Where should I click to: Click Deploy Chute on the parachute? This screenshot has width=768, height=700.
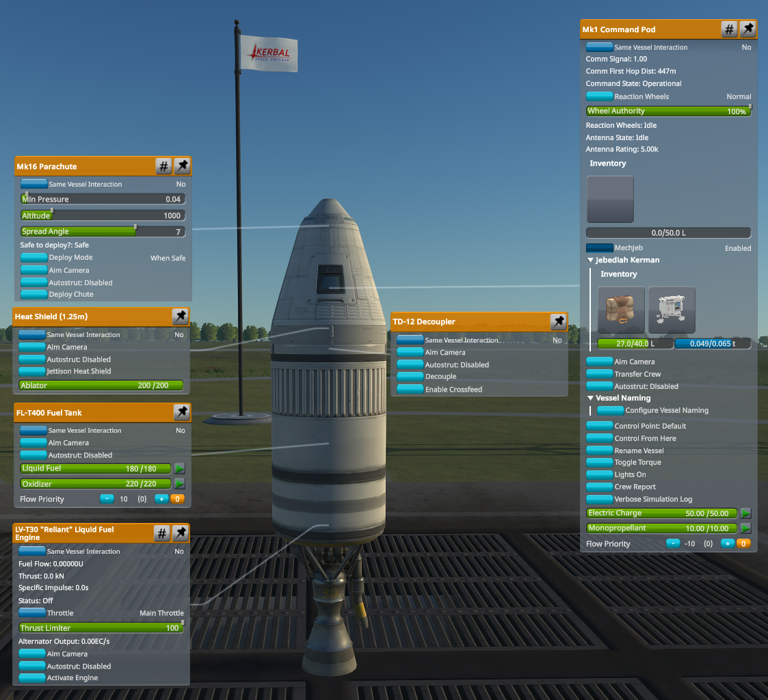click(x=34, y=294)
